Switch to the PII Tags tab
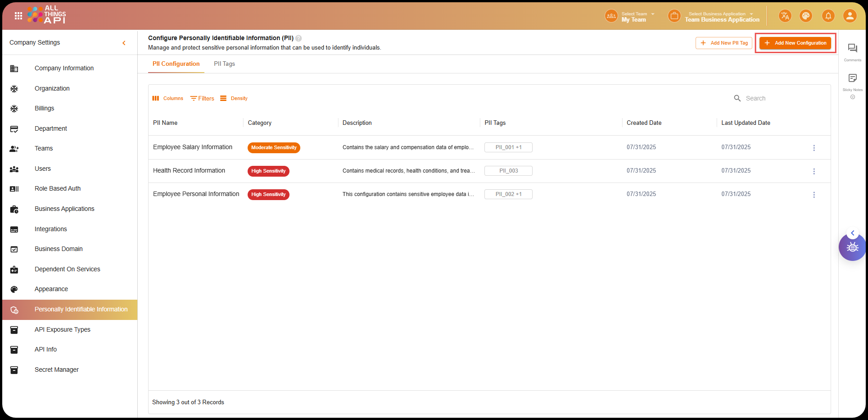868x420 pixels. [224, 64]
